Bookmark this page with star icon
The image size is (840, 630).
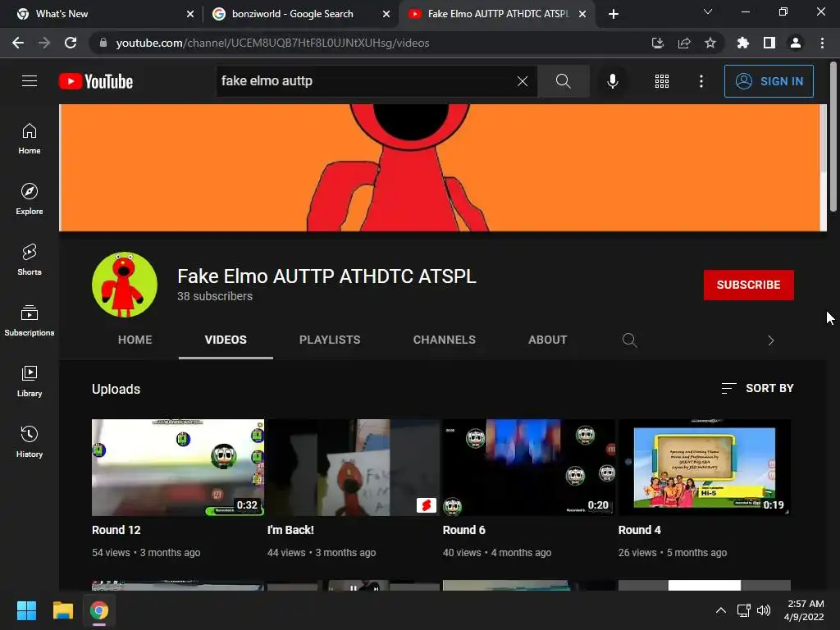coord(710,43)
